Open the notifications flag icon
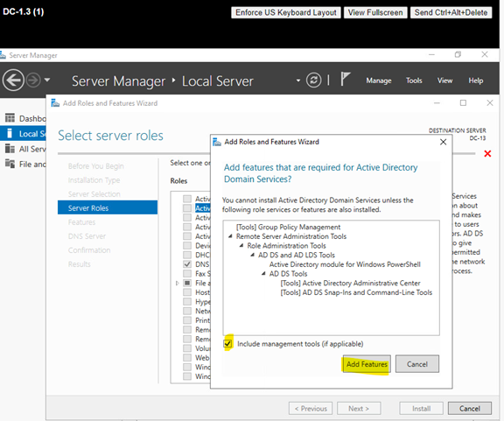The image size is (504, 421). tap(346, 79)
